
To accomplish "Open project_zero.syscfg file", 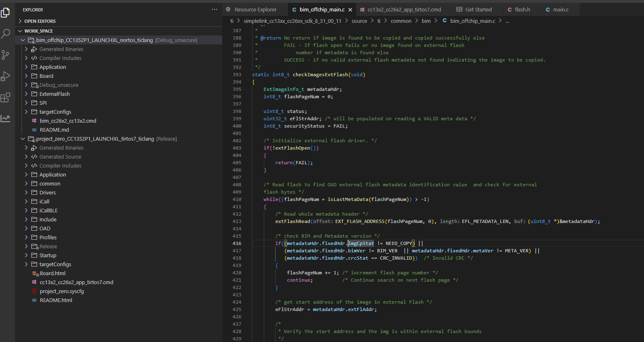I will pyautogui.click(x=61, y=291).
